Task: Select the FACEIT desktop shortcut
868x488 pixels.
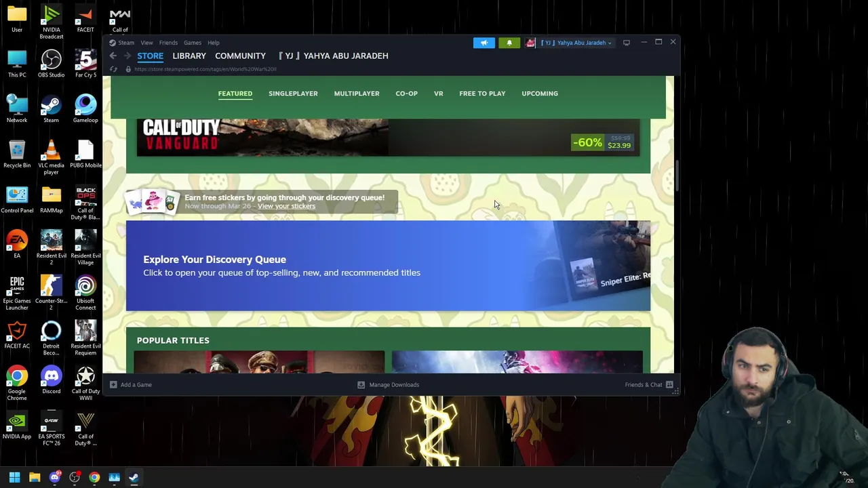Action: [85, 19]
